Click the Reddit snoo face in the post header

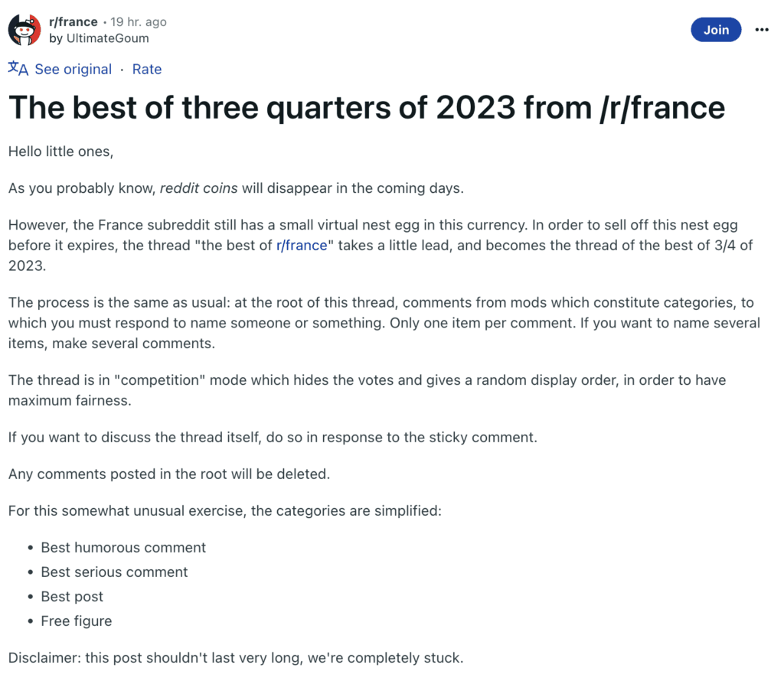pos(23,29)
